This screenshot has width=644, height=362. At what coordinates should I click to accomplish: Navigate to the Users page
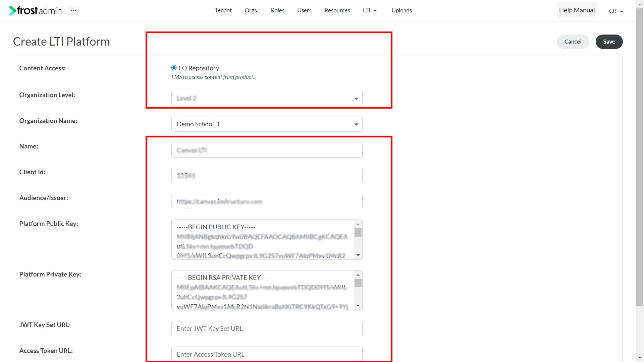coord(304,10)
